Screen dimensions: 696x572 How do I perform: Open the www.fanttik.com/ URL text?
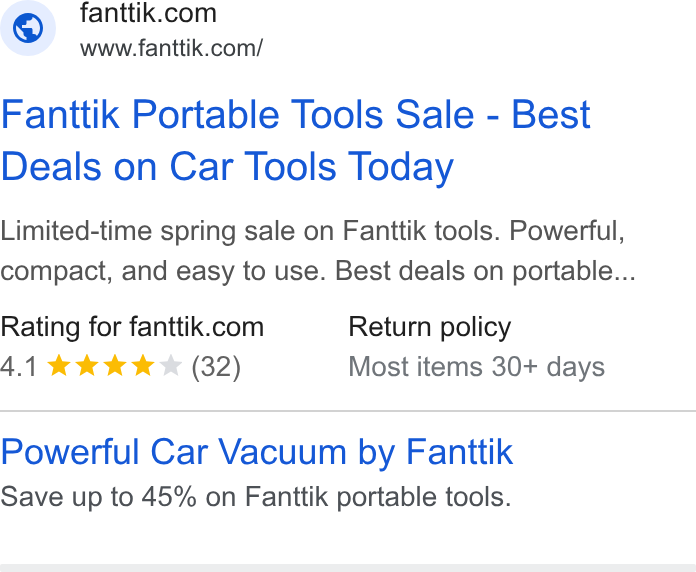[x=171, y=48]
